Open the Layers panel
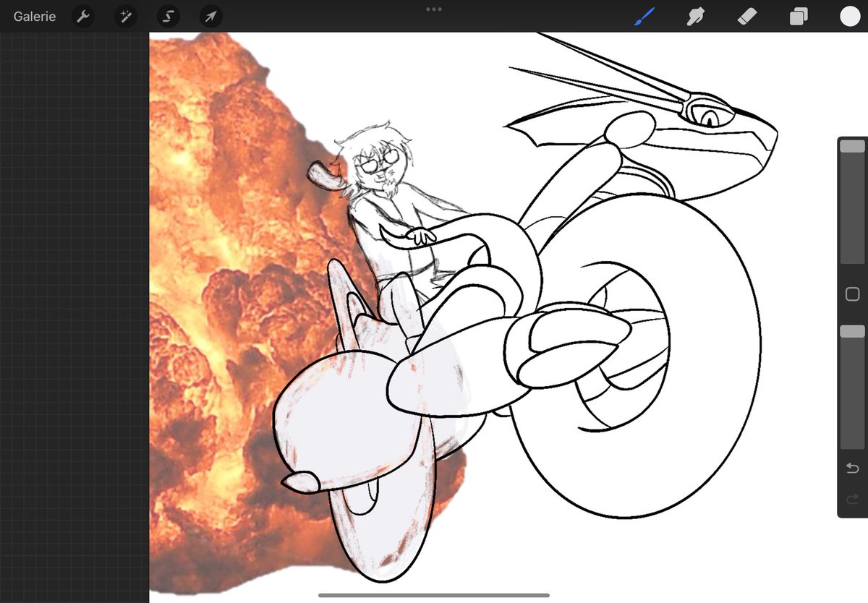Image resolution: width=868 pixels, height=603 pixels. [x=799, y=16]
